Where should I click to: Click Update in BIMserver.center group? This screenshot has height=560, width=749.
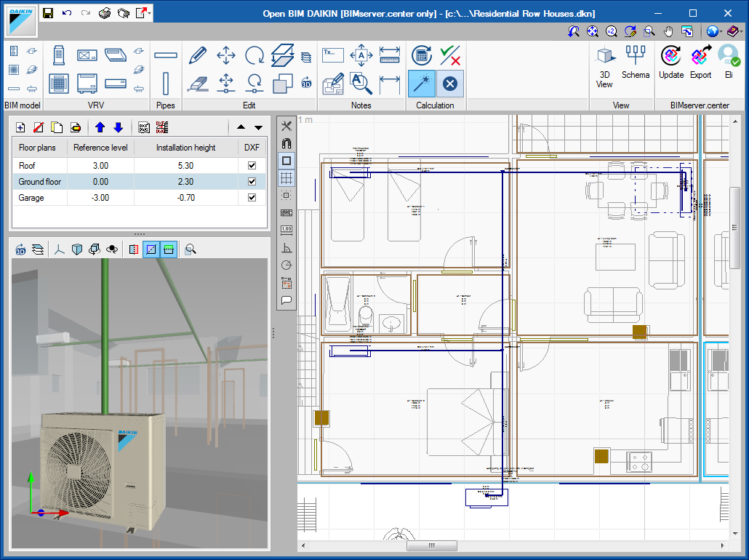coord(671,63)
